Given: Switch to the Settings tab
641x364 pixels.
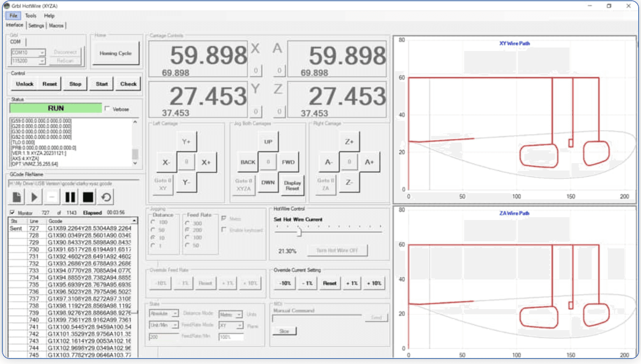Looking at the screenshot, I should (36, 25).
